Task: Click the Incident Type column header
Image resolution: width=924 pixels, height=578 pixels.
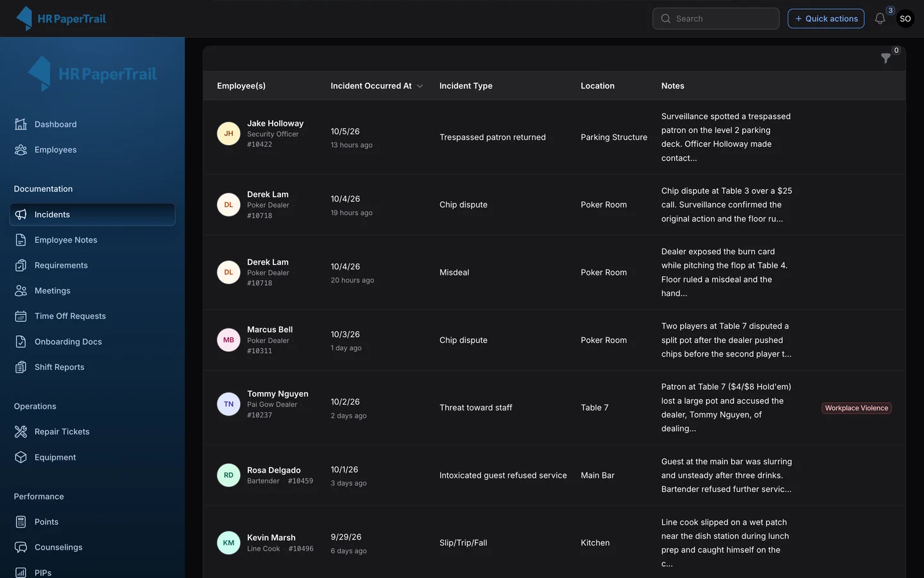Action: 466,86
